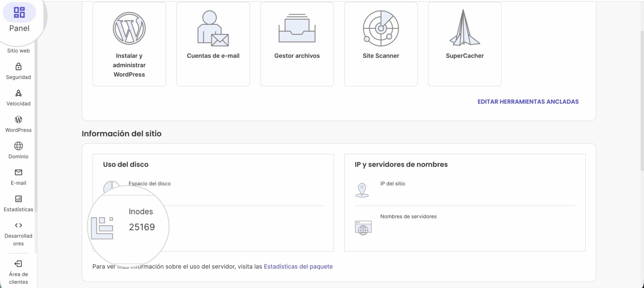Screen dimensions: 644x288
Task: Open the Cuentas de e-mail icon
Action: tap(213, 28)
